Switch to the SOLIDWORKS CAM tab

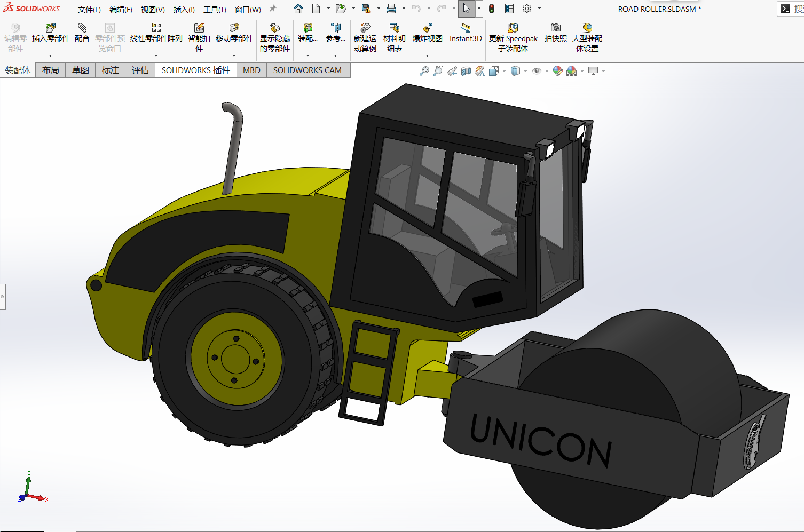(x=308, y=70)
